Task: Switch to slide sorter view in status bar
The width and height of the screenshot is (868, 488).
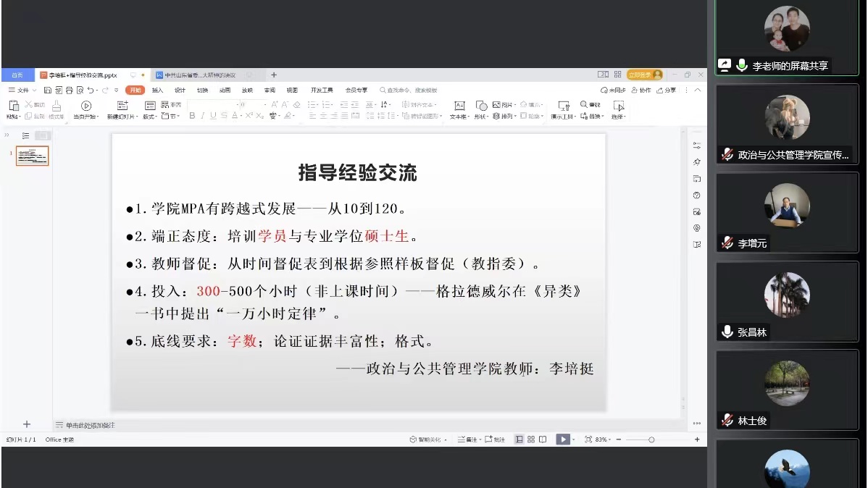Action: pyautogui.click(x=531, y=439)
